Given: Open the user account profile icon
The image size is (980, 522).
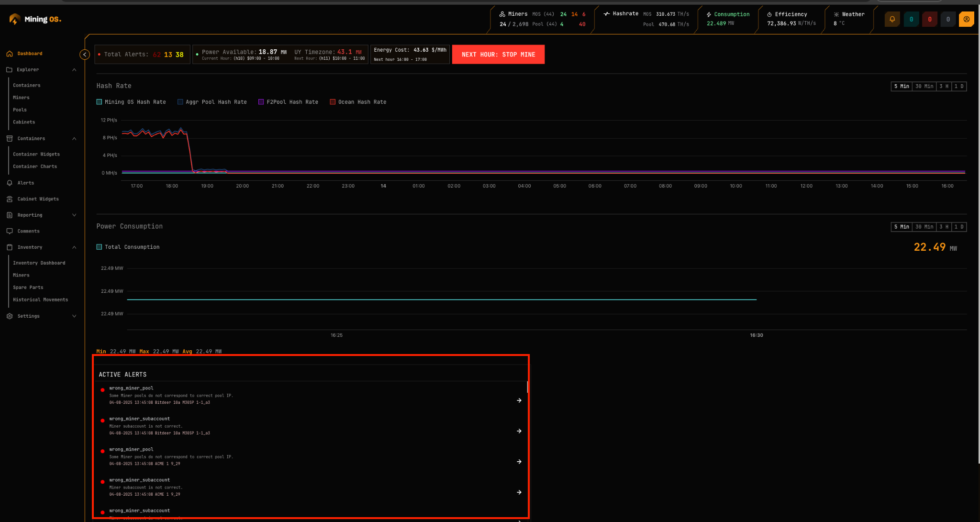Looking at the screenshot, I should tap(966, 19).
